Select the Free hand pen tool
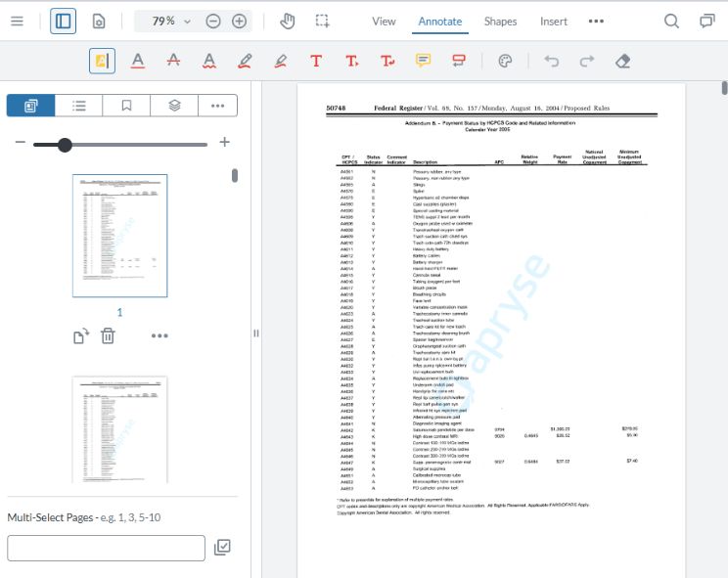The image size is (728, 578). (x=246, y=62)
